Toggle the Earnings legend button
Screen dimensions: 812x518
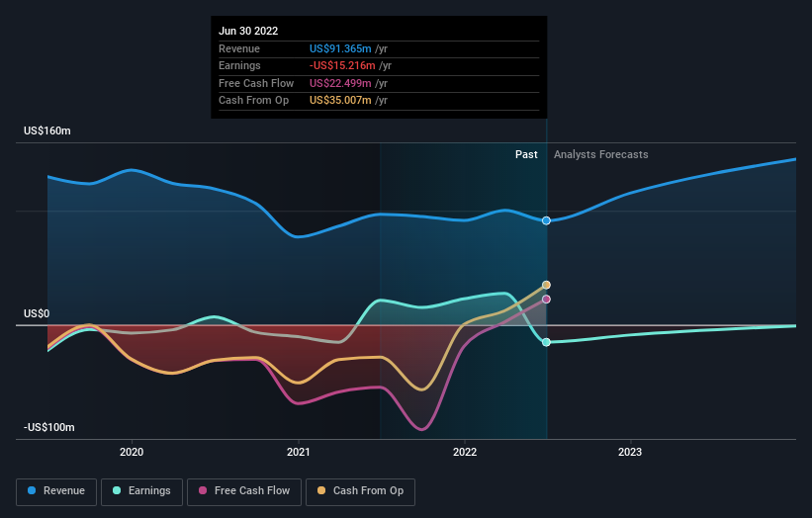pyautogui.click(x=141, y=491)
